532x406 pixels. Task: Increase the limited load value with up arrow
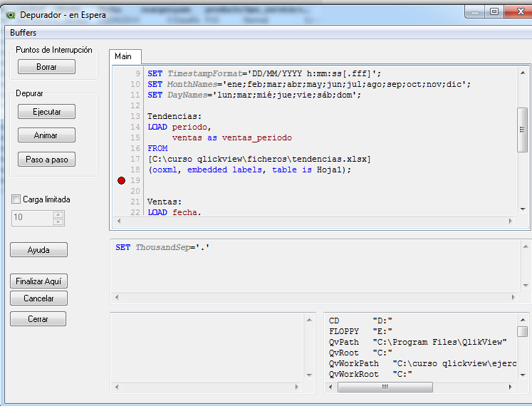(x=58, y=214)
